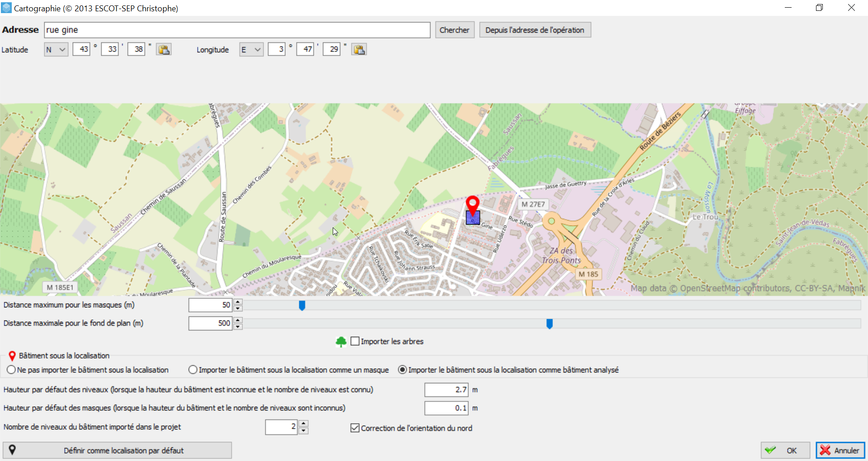Focus the Adresse text field

pyautogui.click(x=237, y=30)
